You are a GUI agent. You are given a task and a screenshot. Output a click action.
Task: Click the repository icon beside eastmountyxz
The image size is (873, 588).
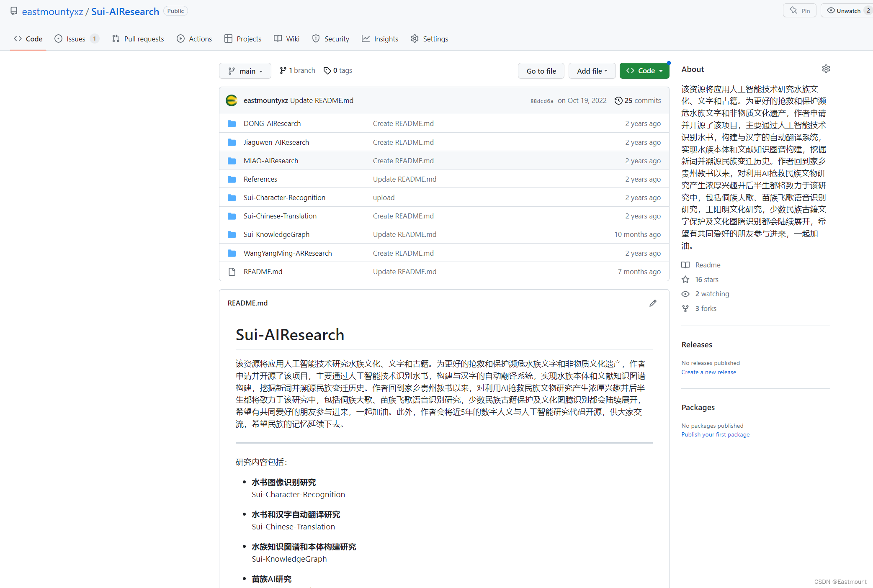(14, 11)
